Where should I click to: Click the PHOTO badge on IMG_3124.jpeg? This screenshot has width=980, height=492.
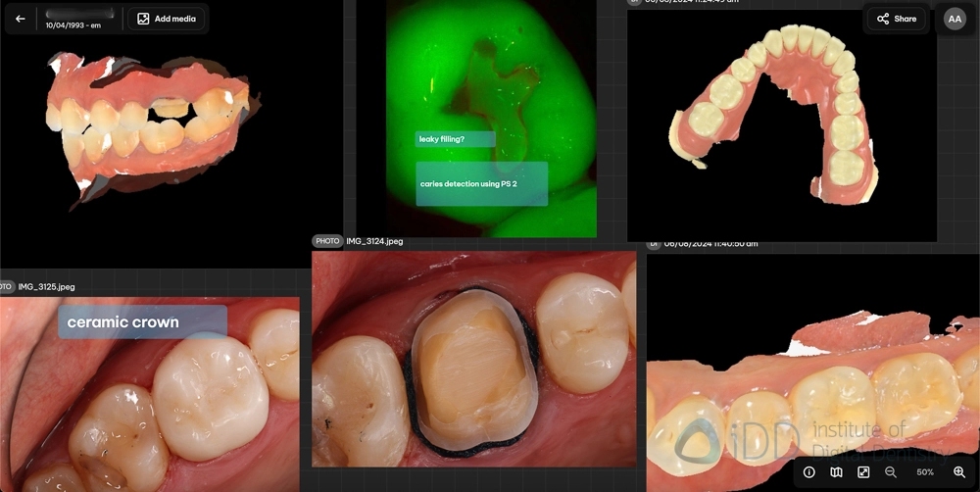tap(326, 241)
